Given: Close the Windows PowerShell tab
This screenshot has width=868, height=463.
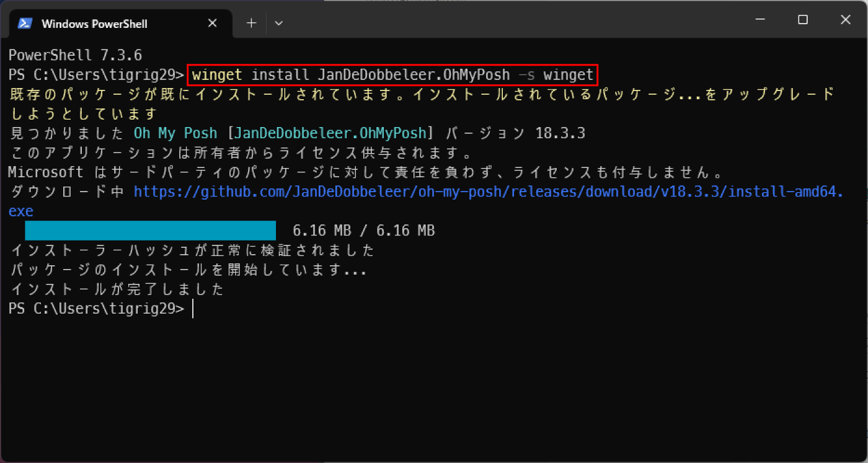Looking at the screenshot, I should click(212, 24).
